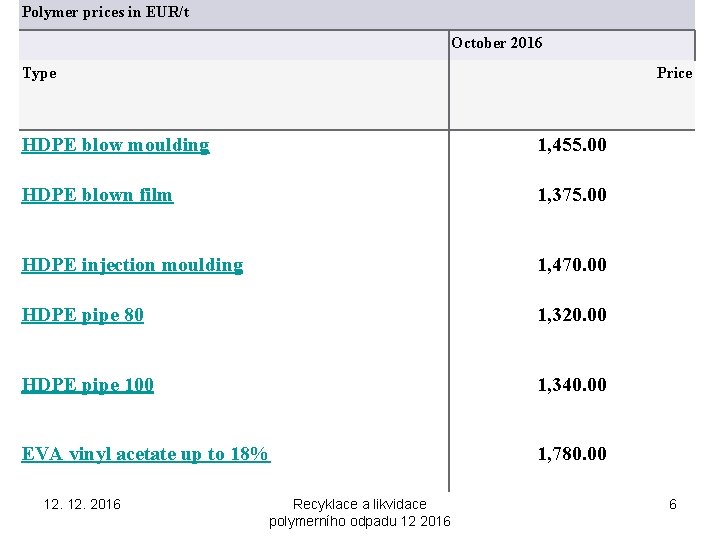Click the 1,780.00 price value
The image size is (720, 540).
572,454
